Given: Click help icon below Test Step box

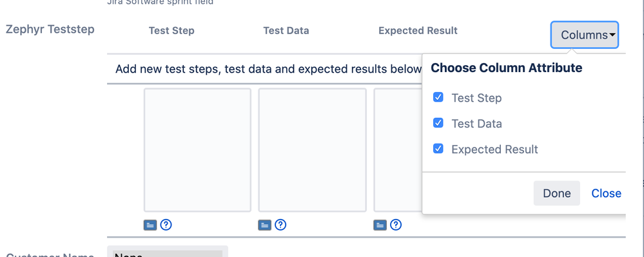Looking at the screenshot, I should (166, 225).
